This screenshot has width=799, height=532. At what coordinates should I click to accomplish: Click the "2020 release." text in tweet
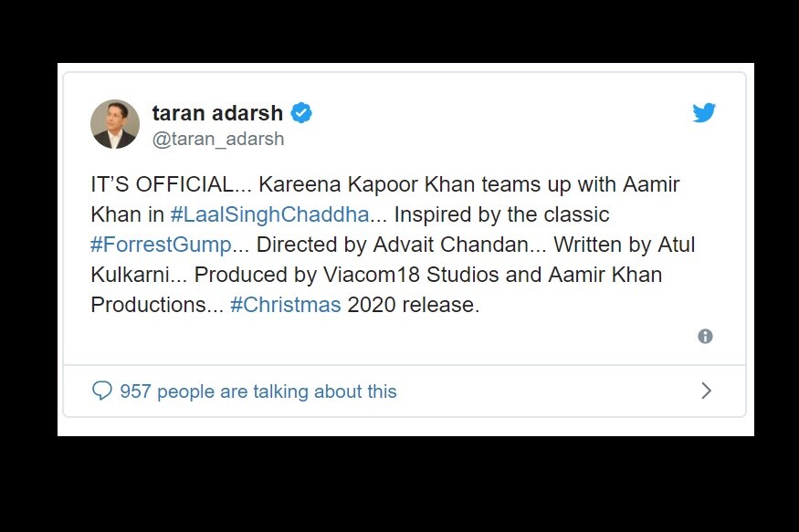[x=414, y=305]
